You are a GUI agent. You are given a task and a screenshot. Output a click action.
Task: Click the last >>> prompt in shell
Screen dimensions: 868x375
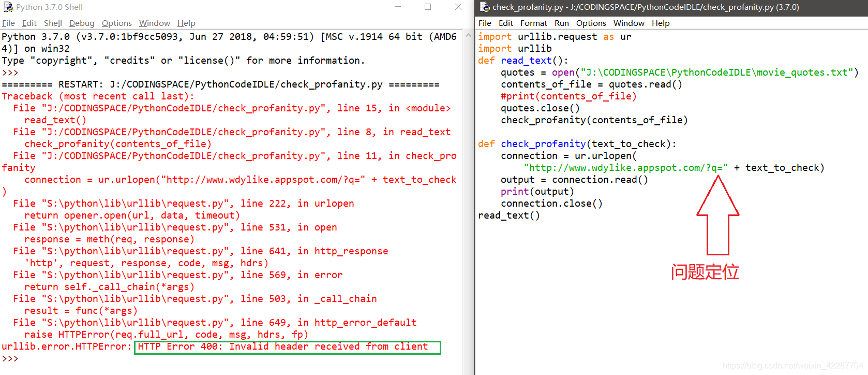click(x=10, y=358)
